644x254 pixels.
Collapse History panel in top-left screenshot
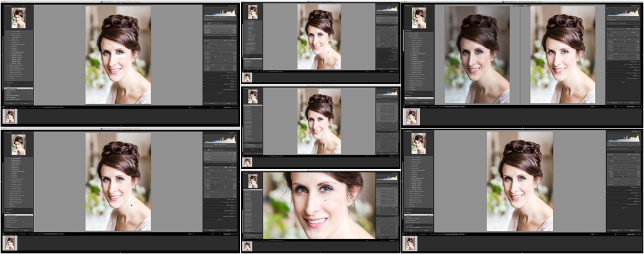(5, 86)
